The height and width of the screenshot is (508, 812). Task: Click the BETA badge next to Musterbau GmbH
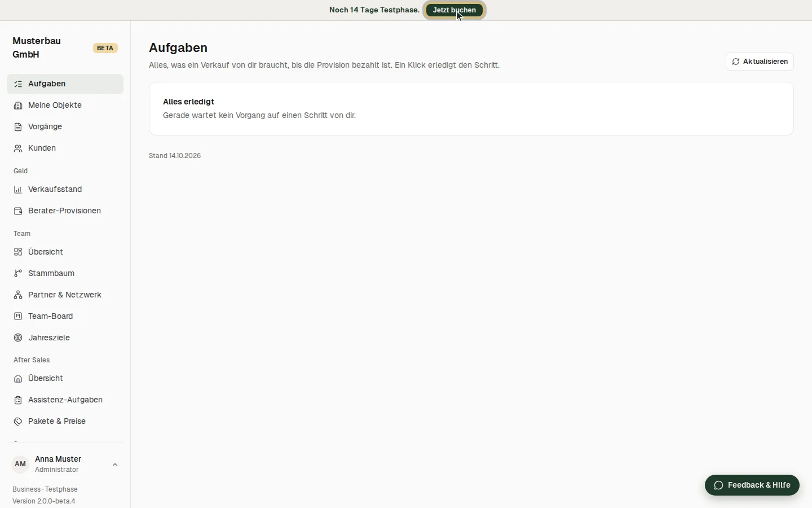[x=105, y=48]
